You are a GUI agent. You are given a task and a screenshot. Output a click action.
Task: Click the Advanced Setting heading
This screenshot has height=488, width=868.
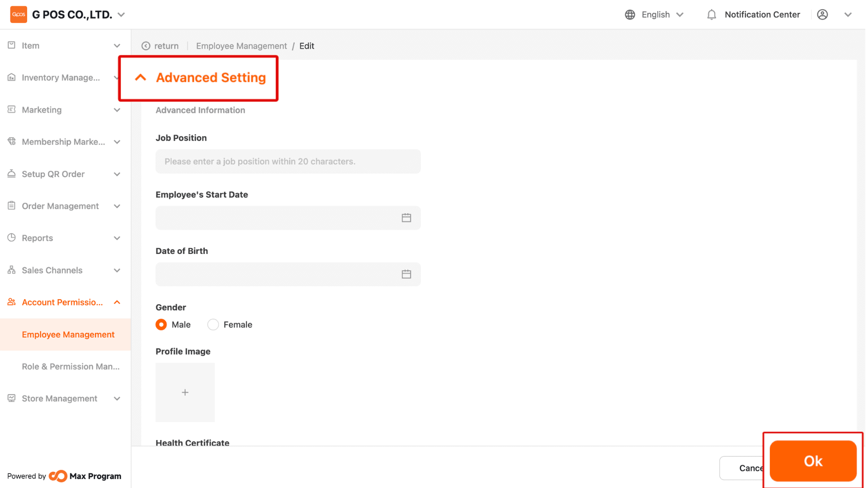[212, 78]
